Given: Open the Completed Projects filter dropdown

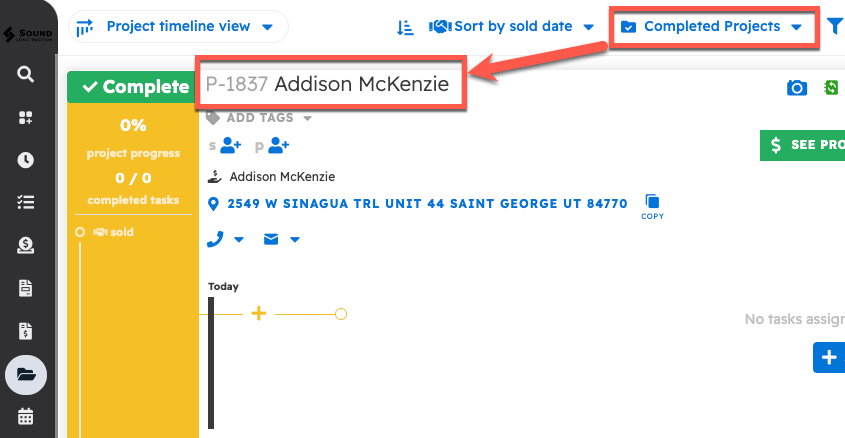Looking at the screenshot, I should [x=711, y=27].
